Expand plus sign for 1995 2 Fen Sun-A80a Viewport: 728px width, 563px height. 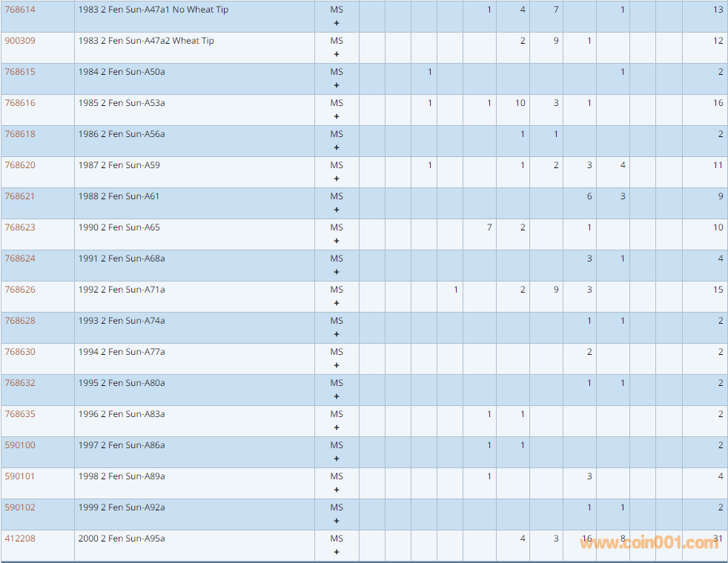click(337, 396)
